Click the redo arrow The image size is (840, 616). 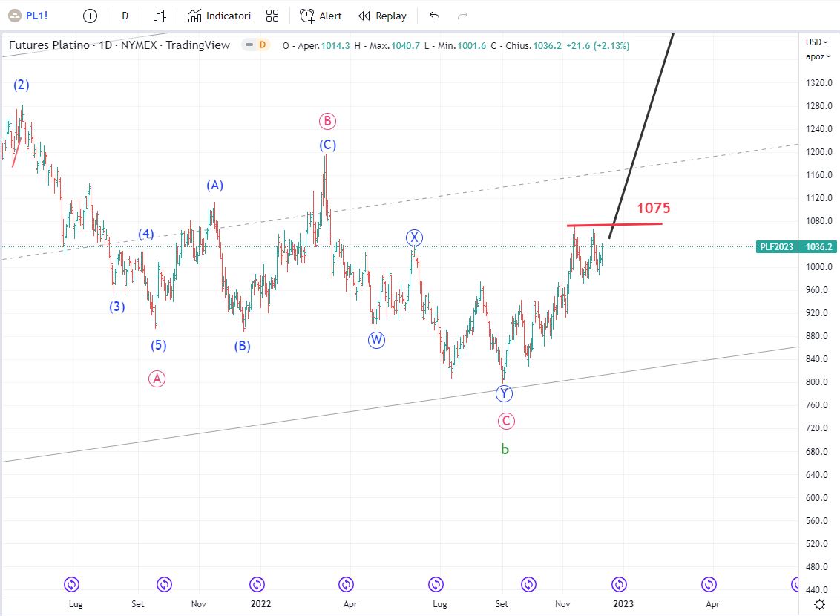pos(462,16)
